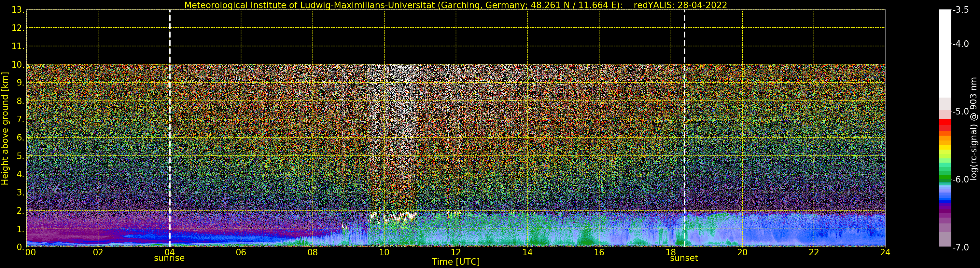
Task: Click the '08' time axis tick label
Action: 313,252
